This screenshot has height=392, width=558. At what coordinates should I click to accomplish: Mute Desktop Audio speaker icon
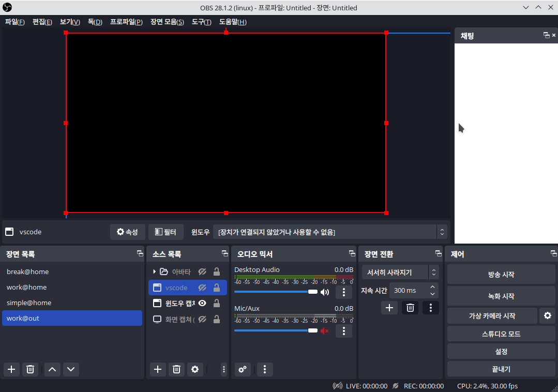tap(325, 292)
